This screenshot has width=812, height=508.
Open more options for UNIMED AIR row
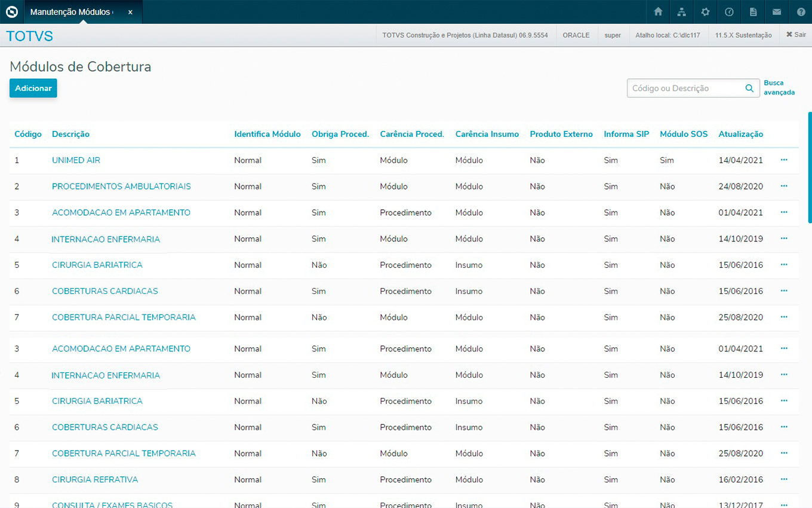[784, 160]
